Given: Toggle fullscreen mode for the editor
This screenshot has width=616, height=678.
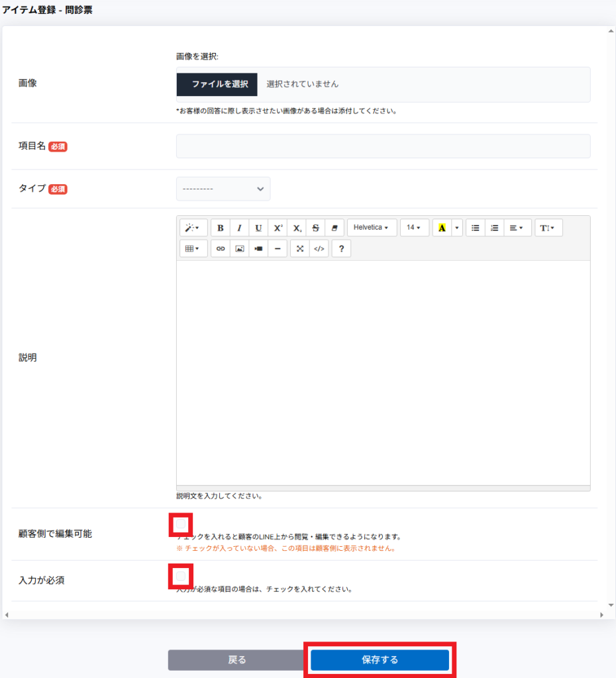Looking at the screenshot, I should [x=300, y=248].
